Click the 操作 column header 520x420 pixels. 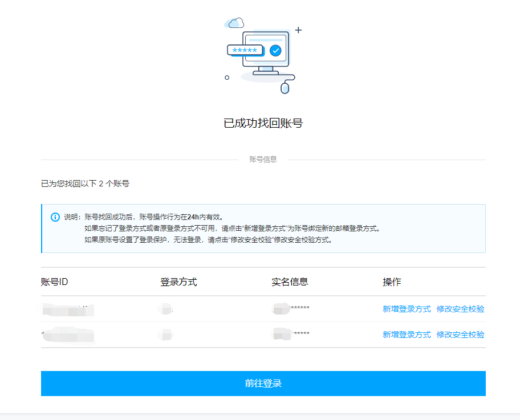[x=392, y=282]
